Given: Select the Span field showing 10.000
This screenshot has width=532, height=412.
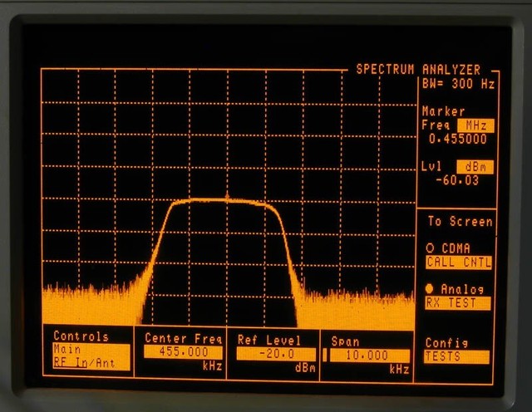Looking at the screenshot, I should (x=370, y=356).
